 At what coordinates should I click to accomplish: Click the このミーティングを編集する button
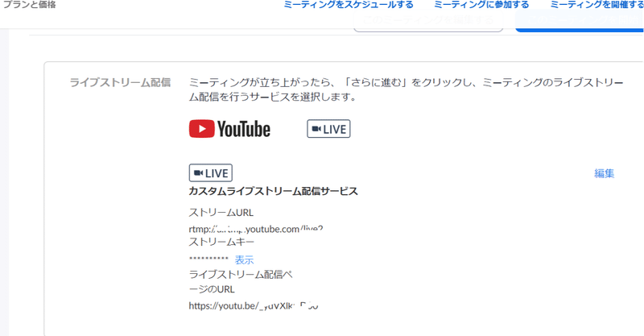pyautogui.click(x=428, y=22)
